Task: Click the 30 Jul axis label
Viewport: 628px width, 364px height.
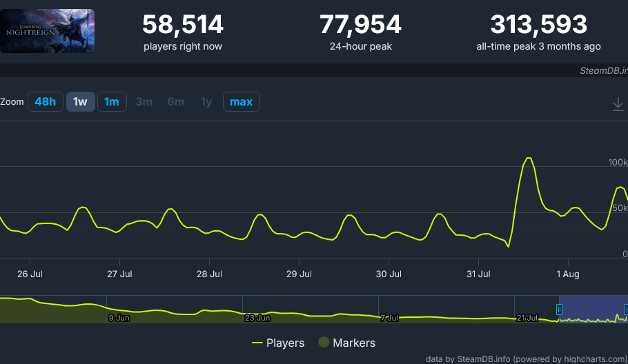Action: click(x=389, y=274)
